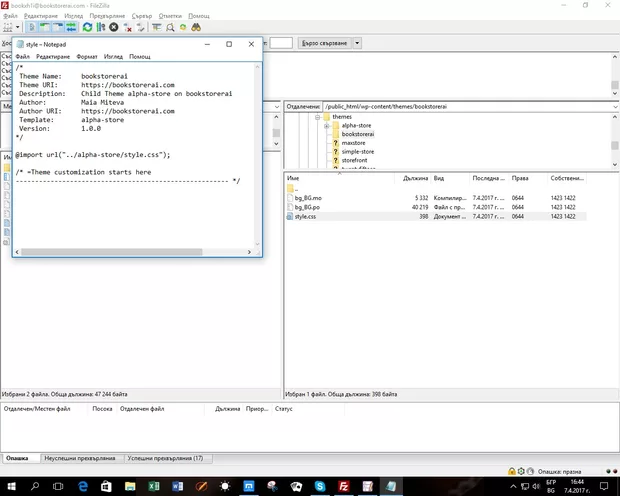This screenshot has width=620, height=496.
Task: Switch to the Неуспешни прехвърляния tab
Action: click(x=80, y=458)
